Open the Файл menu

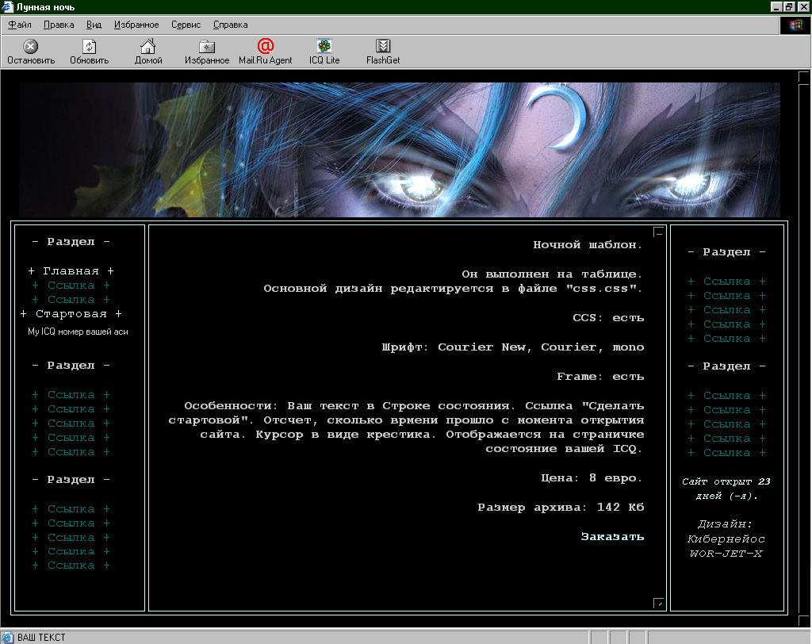click(x=20, y=25)
